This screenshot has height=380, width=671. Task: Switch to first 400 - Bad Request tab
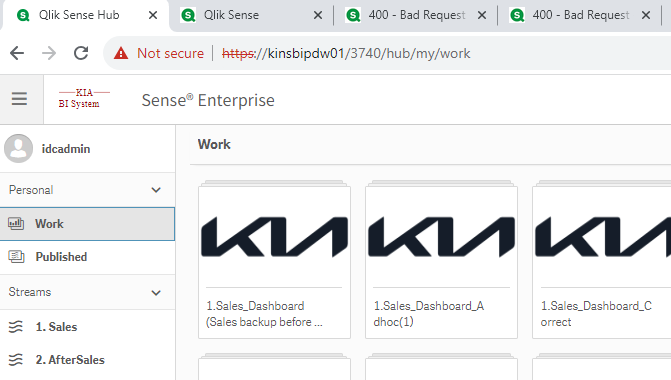pyautogui.click(x=416, y=15)
